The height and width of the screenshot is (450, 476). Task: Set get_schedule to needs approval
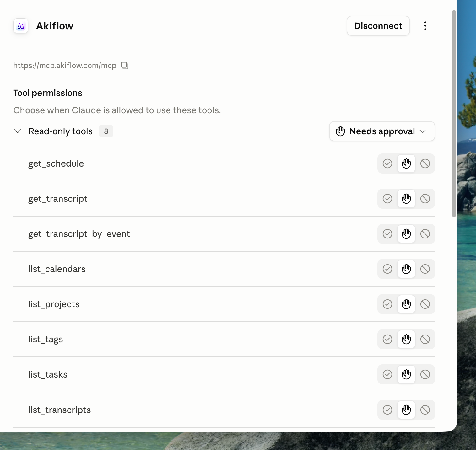tap(406, 163)
